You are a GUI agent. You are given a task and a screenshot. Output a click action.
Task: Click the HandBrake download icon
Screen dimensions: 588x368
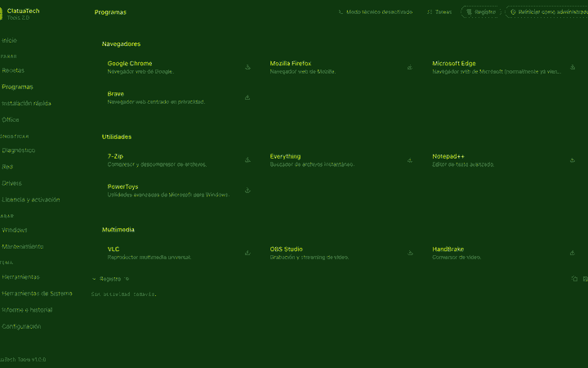pos(572,253)
